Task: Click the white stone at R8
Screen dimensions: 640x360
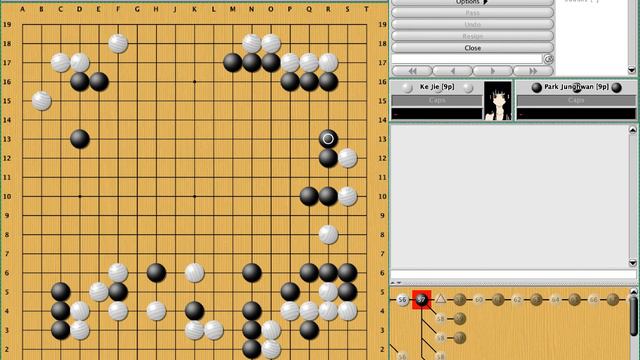Action: pyautogui.click(x=328, y=235)
